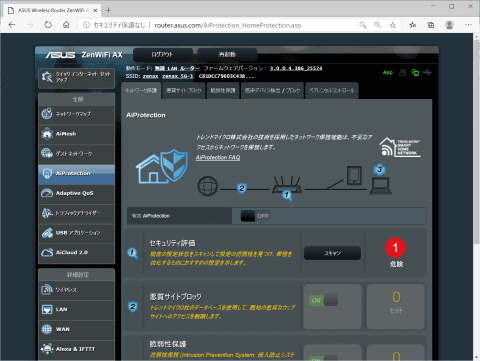
Task: Click the router magnifier badge 1 in diagram
Action: tap(287, 195)
